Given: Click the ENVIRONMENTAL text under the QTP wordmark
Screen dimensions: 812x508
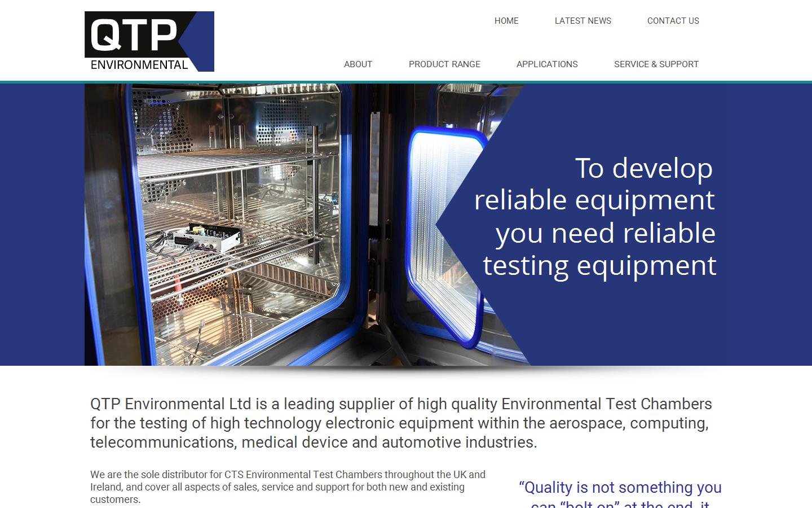Looking at the screenshot, I should [139, 64].
